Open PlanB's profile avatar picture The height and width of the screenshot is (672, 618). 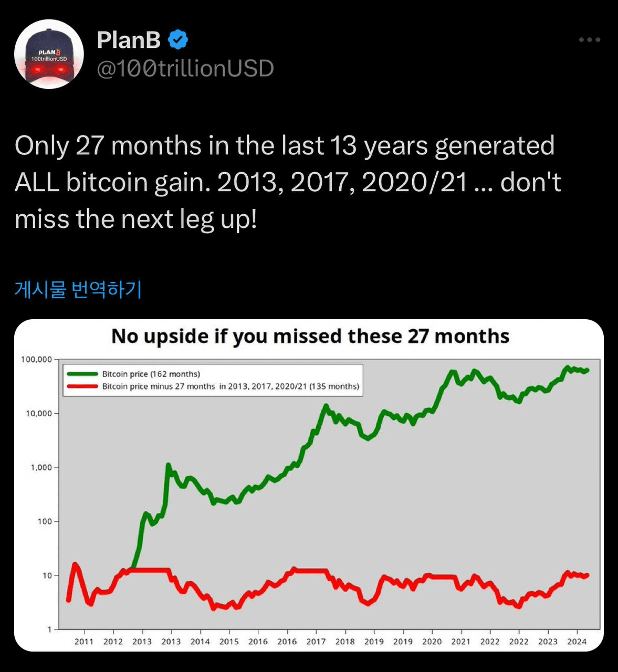[49, 54]
